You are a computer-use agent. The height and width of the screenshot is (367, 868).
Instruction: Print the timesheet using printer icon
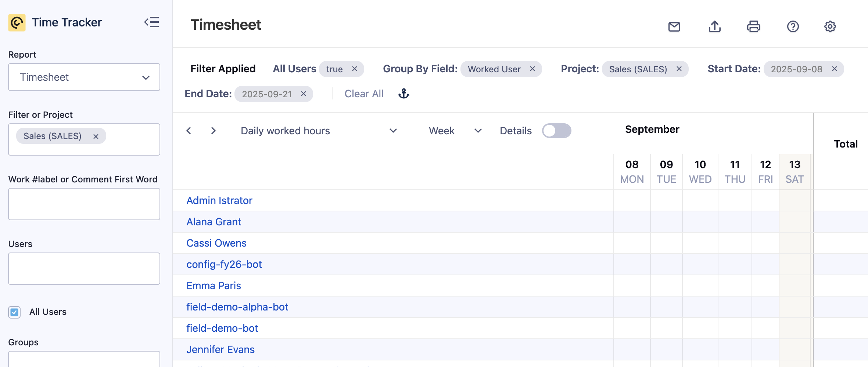753,26
